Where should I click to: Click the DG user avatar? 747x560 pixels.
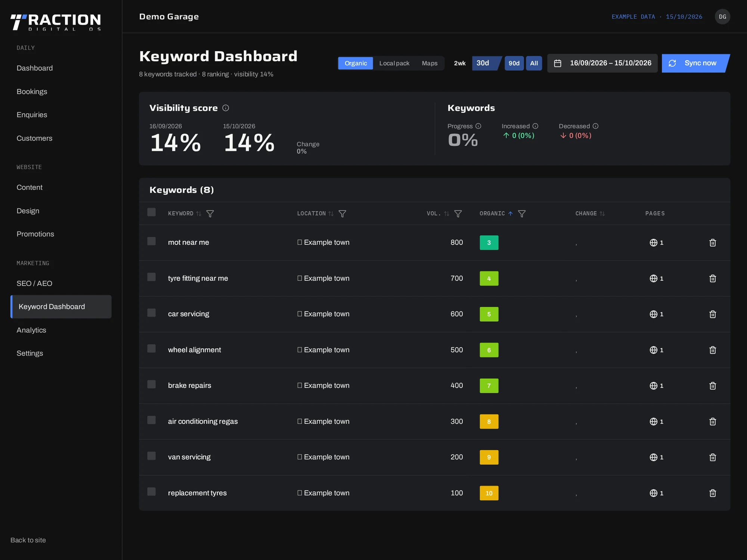pos(722,17)
